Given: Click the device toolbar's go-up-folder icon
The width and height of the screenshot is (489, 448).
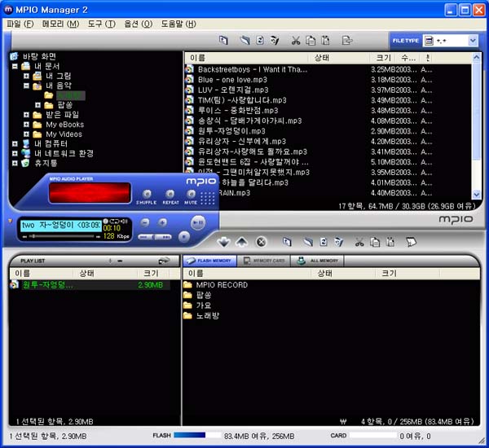Looking at the screenshot, I should pyautogui.click(x=287, y=242).
